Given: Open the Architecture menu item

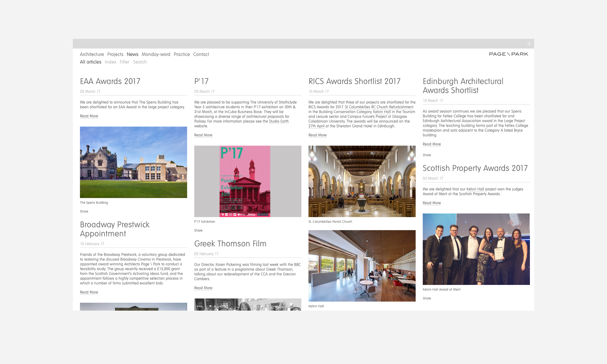Looking at the screenshot, I should [92, 54].
